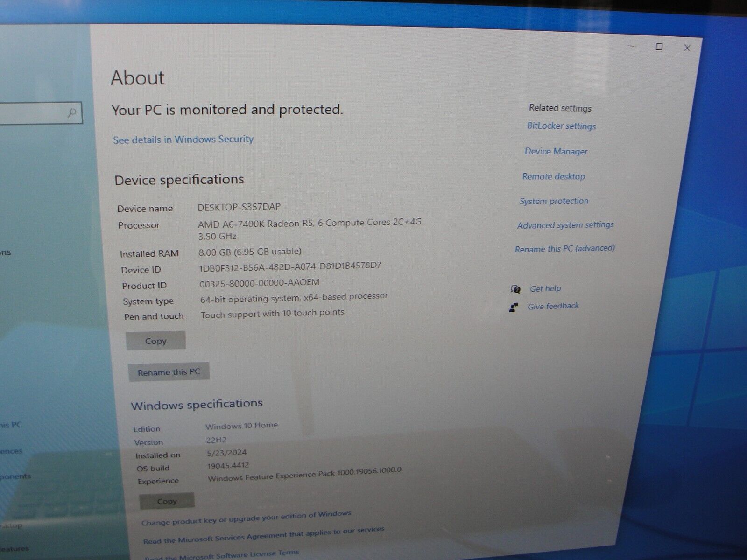Open Advanced system settings
The width and height of the screenshot is (747, 560).
pos(565,225)
